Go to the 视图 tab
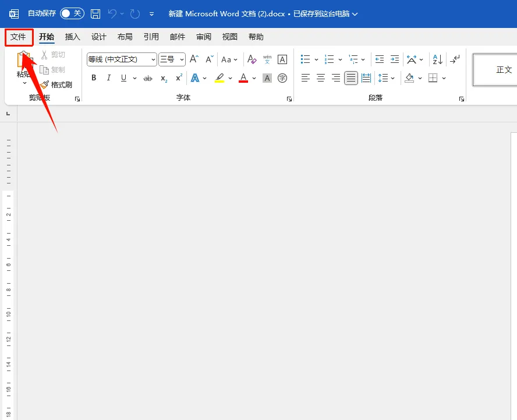The height and width of the screenshot is (420, 517). point(230,37)
